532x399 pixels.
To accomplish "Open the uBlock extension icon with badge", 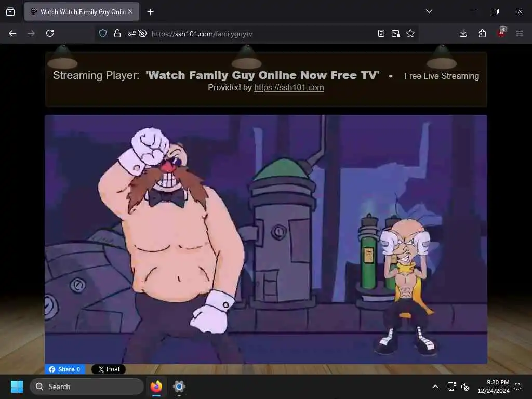I will point(501,33).
